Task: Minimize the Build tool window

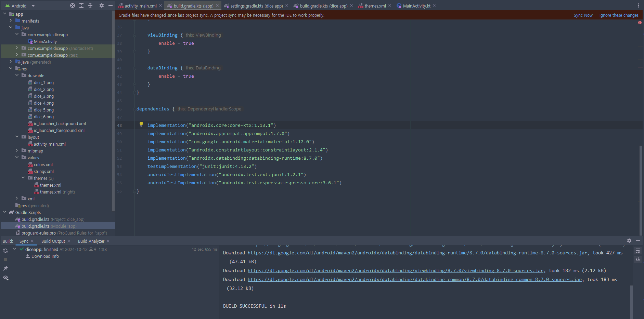Action: (638, 241)
